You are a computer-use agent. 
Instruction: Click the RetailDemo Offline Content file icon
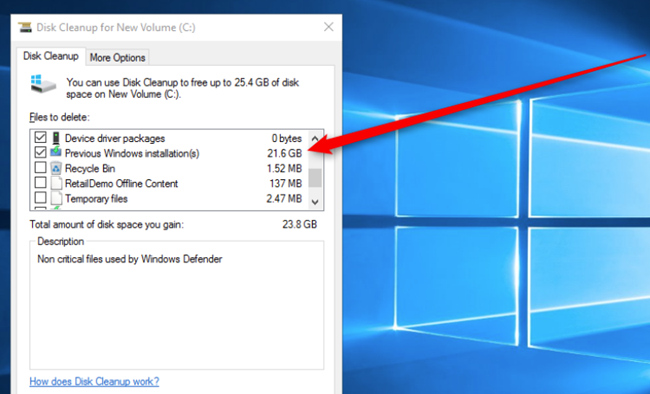(56, 183)
